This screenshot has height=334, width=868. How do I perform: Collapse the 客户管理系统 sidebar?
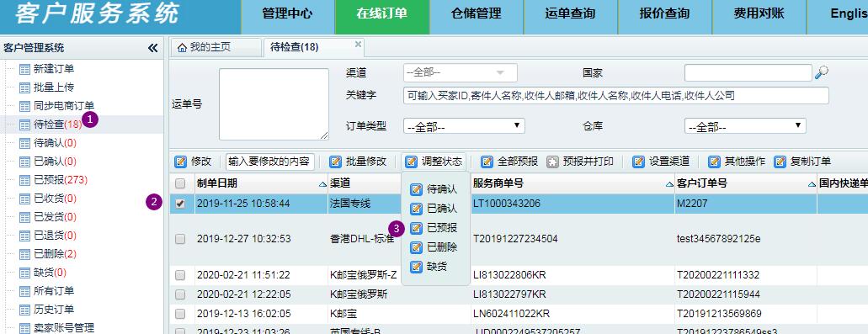click(x=153, y=48)
